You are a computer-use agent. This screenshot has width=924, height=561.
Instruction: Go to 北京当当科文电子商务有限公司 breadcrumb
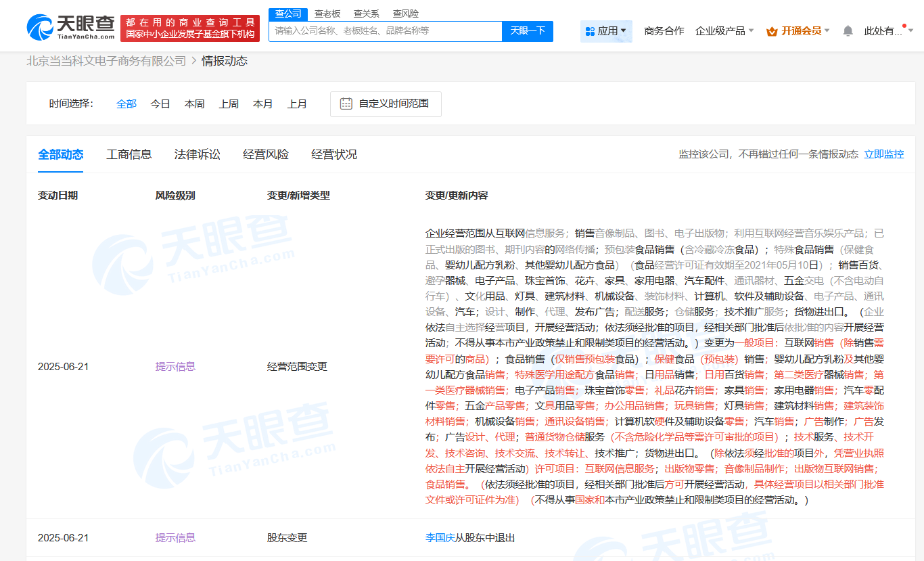106,61
